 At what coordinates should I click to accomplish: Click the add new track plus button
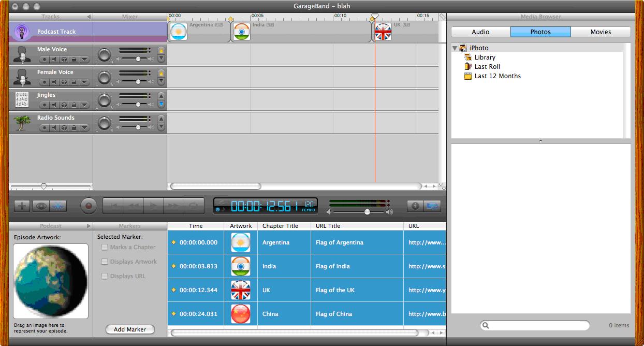(22, 206)
